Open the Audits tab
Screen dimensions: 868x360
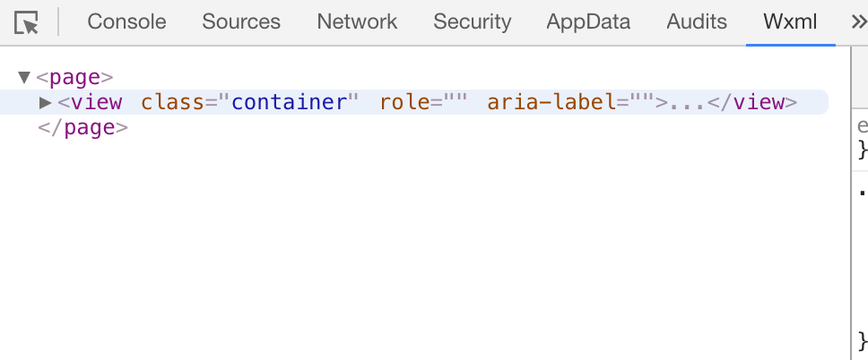point(697,22)
